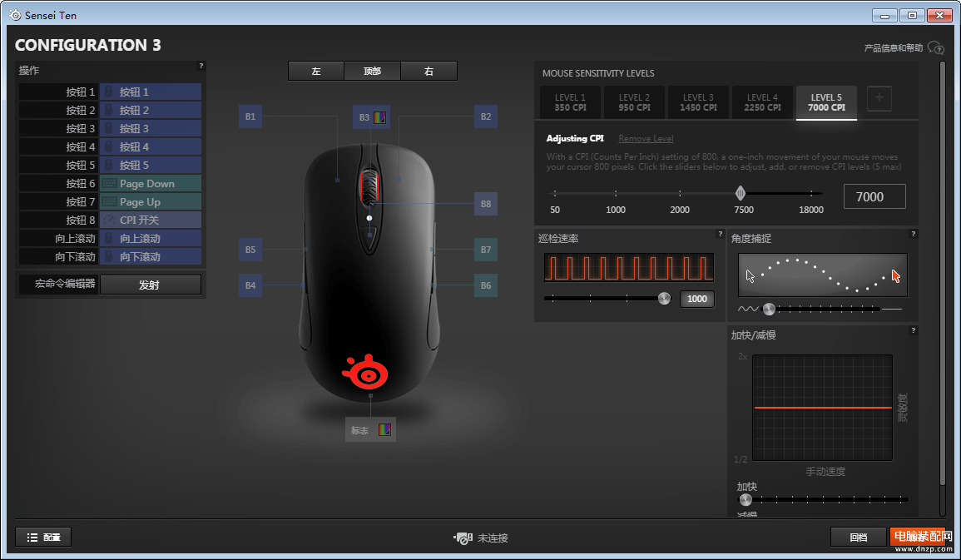The width and height of the screenshot is (961, 560).
Task: Switch to the 顶部 mouse view tab
Action: (372, 71)
